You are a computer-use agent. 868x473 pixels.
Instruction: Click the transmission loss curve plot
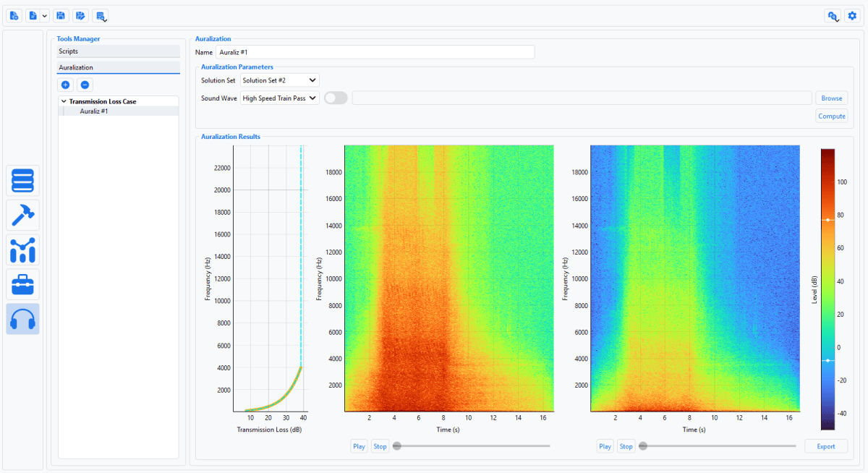(x=271, y=278)
